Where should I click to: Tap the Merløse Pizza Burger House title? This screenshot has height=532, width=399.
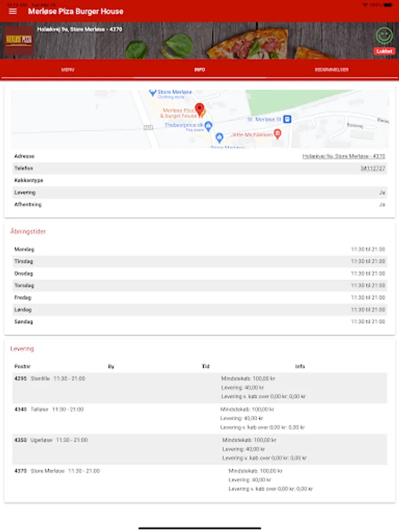pyautogui.click(x=76, y=12)
